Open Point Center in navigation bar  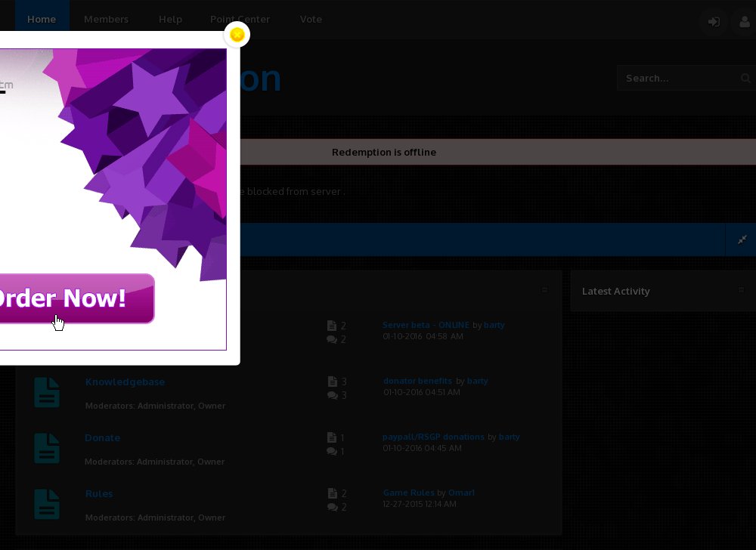pyautogui.click(x=240, y=20)
